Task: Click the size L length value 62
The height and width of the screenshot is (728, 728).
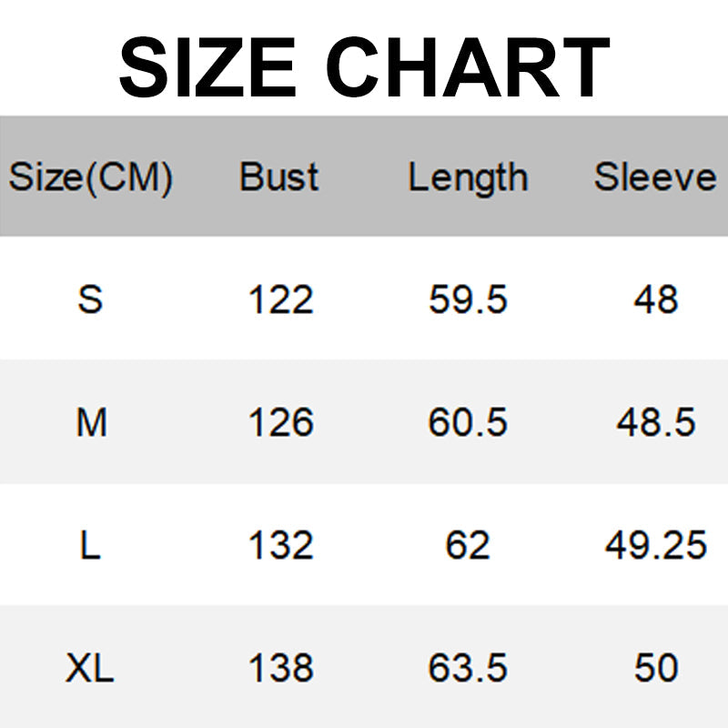Action: tap(468, 545)
